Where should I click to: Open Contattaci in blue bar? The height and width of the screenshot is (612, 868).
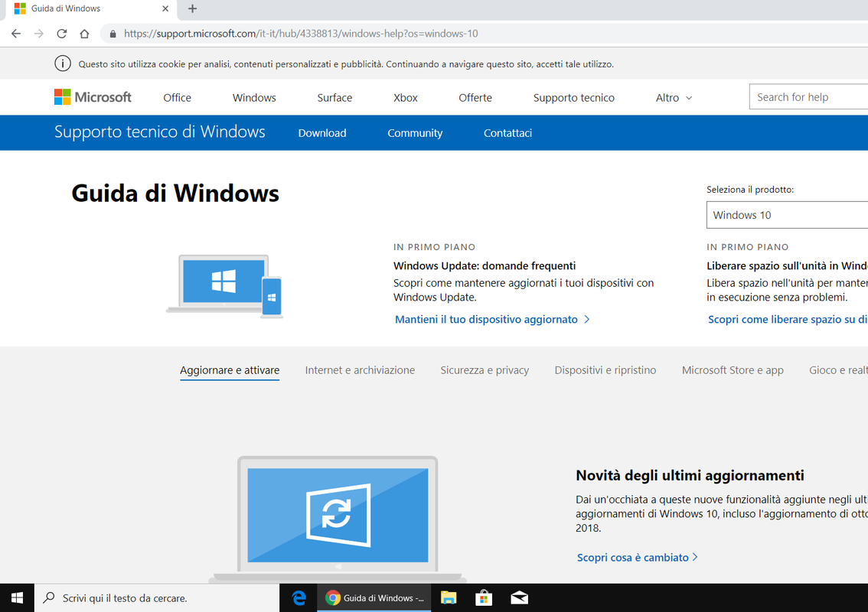[x=507, y=133]
